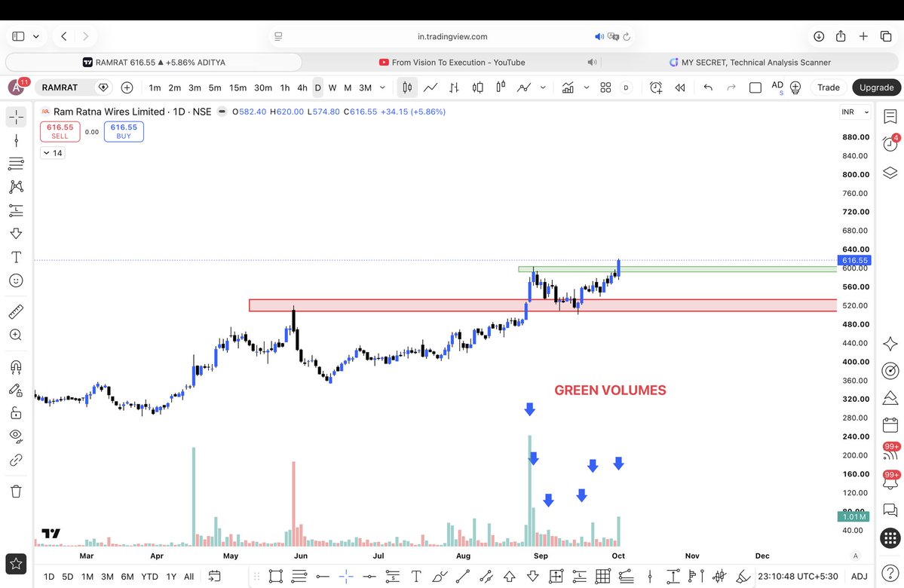Select the W weekly timeframe
The width and height of the screenshot is (904, 588).
(x=332, y=87)
